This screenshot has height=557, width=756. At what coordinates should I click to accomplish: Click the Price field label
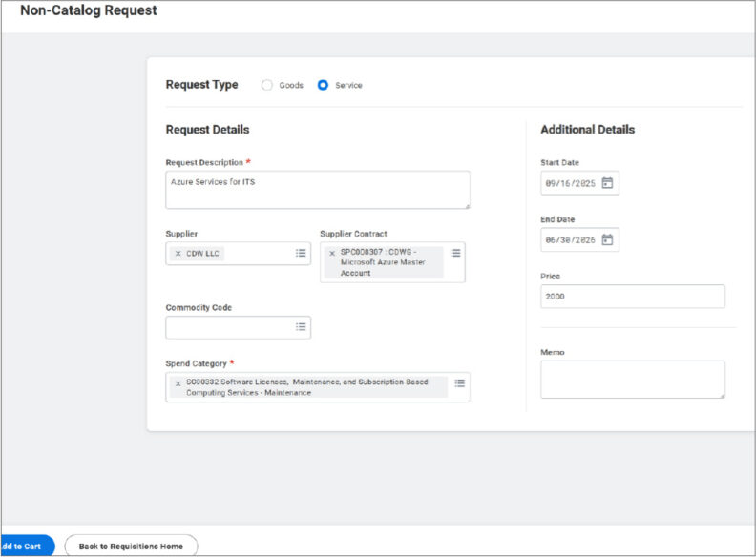coord(550,276)
